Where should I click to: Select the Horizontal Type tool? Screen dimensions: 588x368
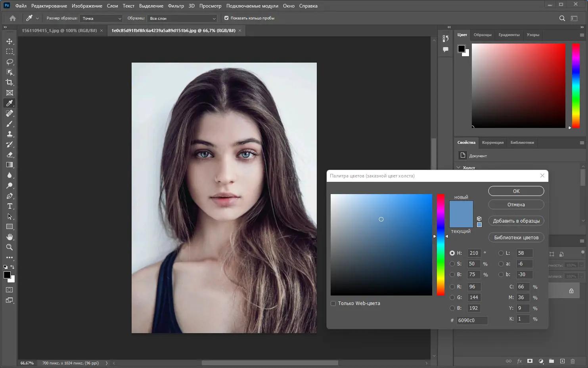click(10, 206)
